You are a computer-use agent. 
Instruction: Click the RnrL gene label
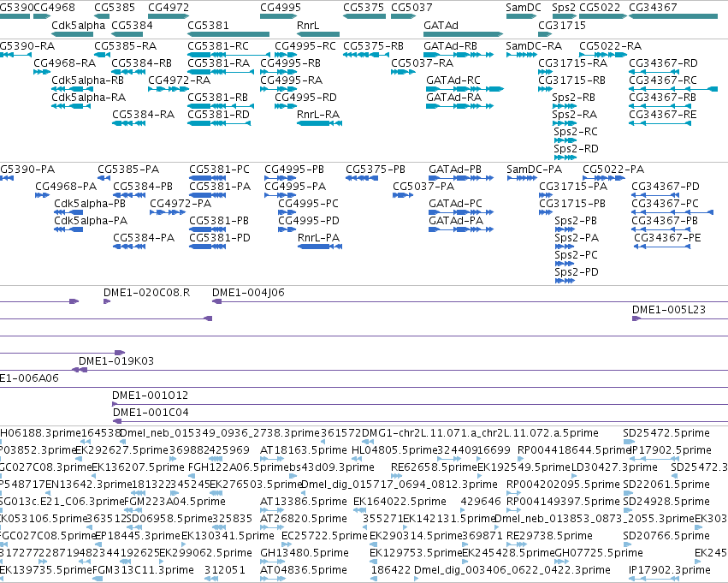click(308, 25)
